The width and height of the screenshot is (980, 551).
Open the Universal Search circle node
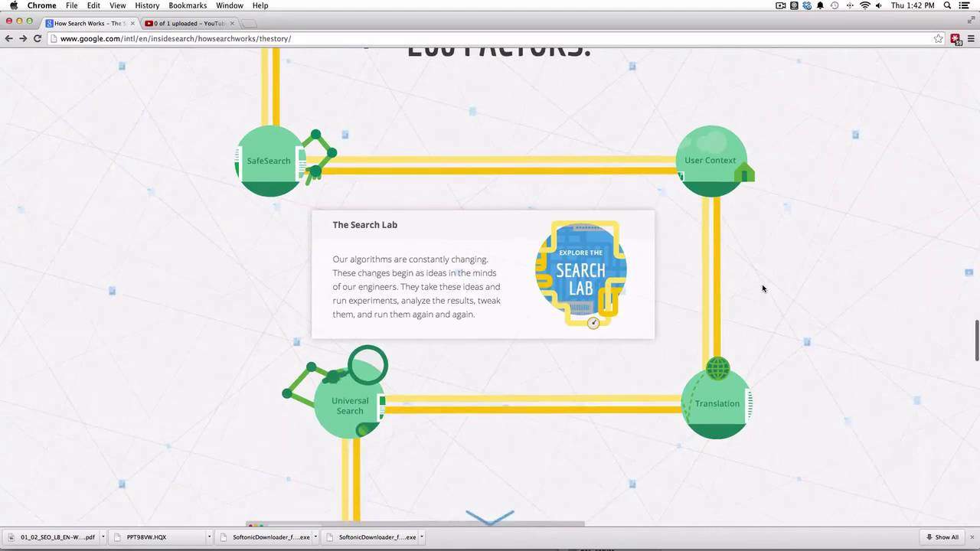click(350, 406)
